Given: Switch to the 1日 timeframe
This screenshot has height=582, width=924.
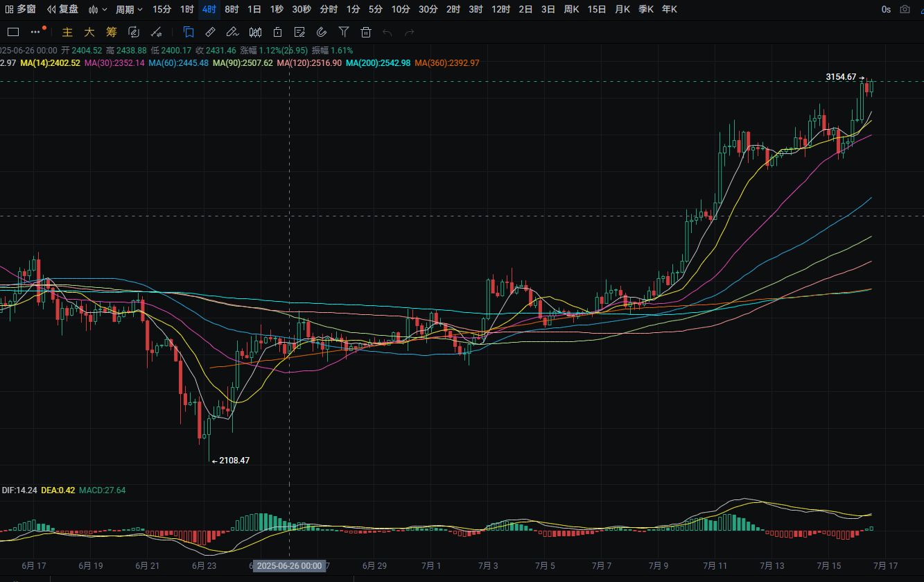Looking at the screenshot, I should (254, 10).
